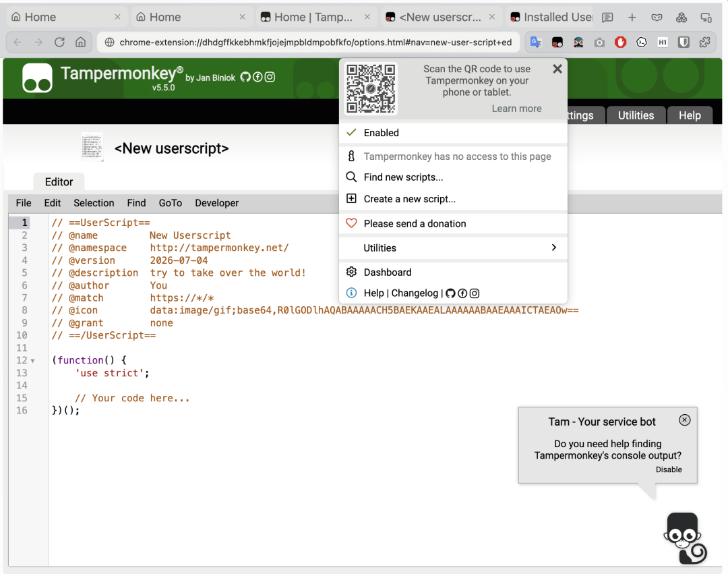The width and height of the screenshot is (728, 574).
Task: Open the Developer menu in the editor
Action: point(217,203)
